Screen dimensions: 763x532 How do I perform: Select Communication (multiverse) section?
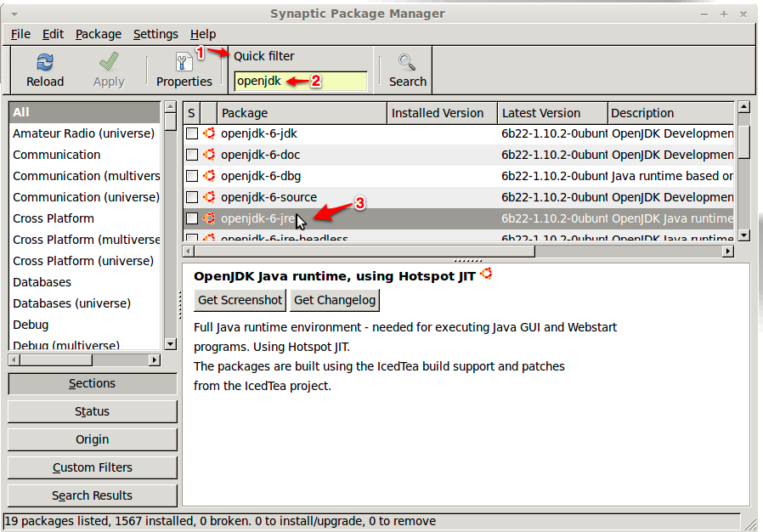pyautogui.click(x=84, y=176)
